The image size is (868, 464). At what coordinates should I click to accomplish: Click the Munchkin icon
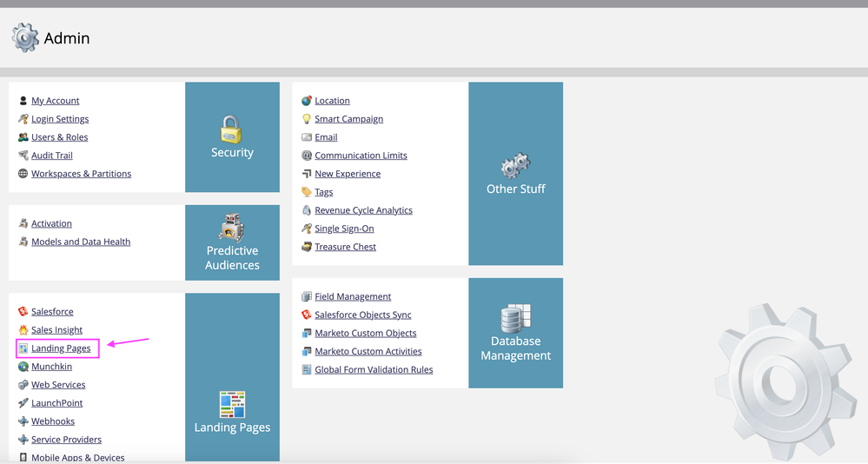(23, 367)
